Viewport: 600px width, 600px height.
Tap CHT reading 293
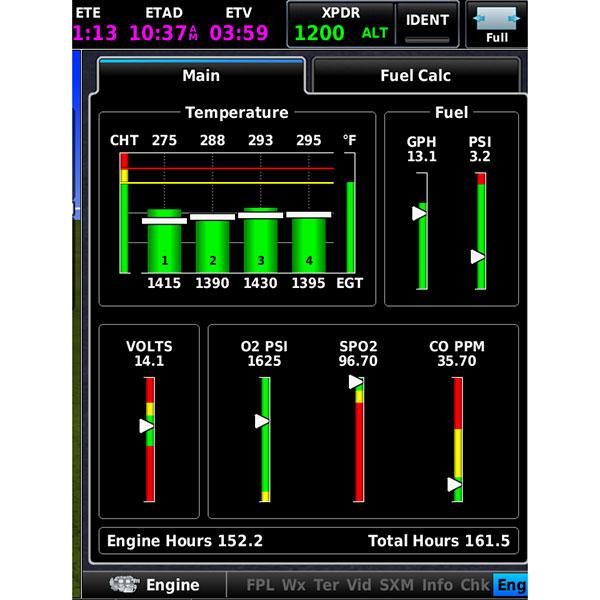pos(261,140)
